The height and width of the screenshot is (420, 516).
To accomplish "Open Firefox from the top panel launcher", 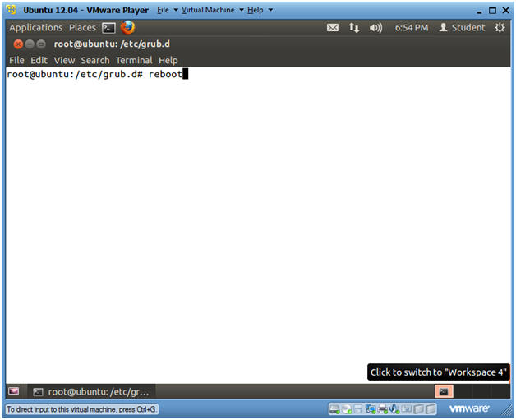I will 127,27.
